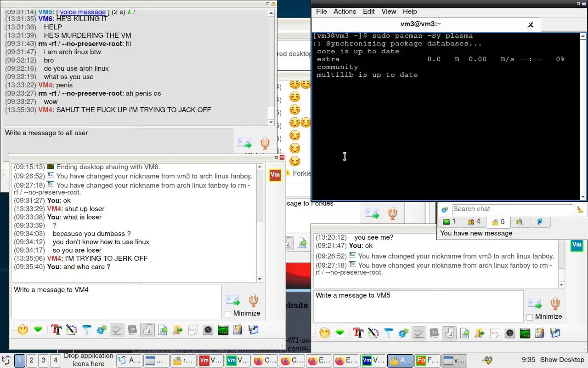Start desktop sharing from VM4 toolbar
This screenshot has height=368, width=588.
tap(223, 330)
